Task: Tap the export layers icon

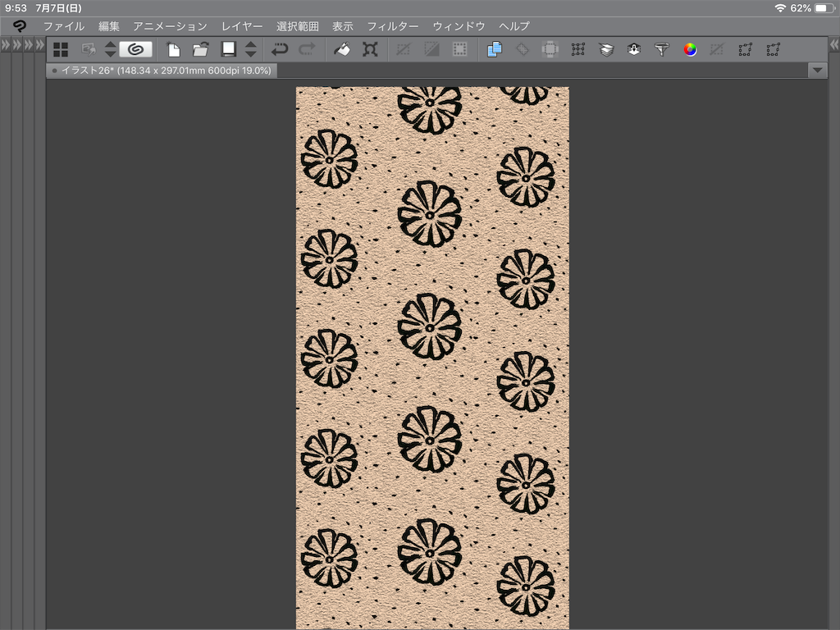Action: 633,49
